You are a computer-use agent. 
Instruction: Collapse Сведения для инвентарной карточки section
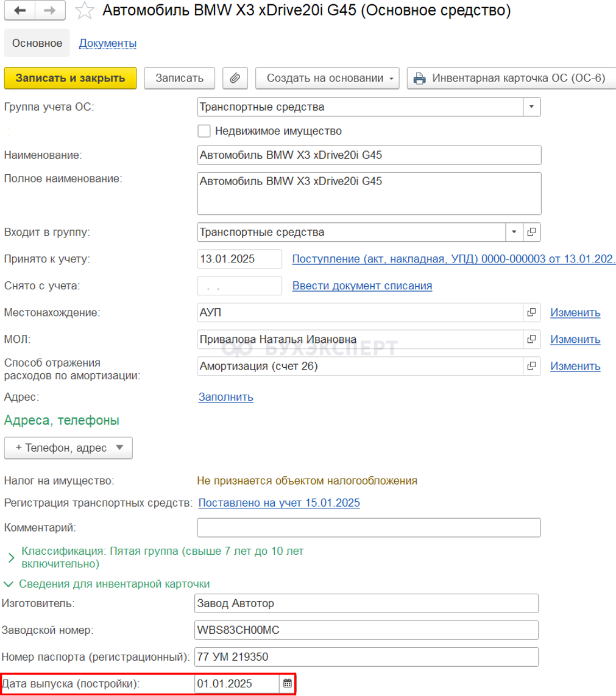coord(9,584)
